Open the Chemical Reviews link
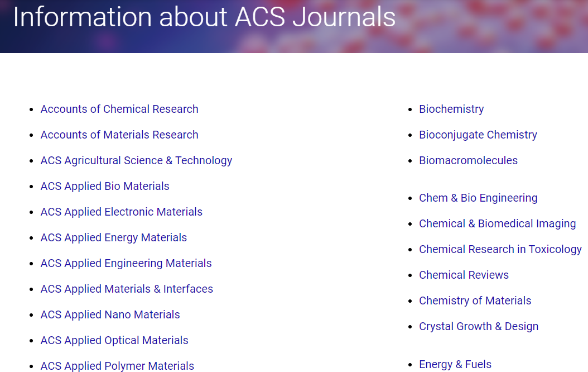This screenshot has height=372, width=588. (464, 275)
